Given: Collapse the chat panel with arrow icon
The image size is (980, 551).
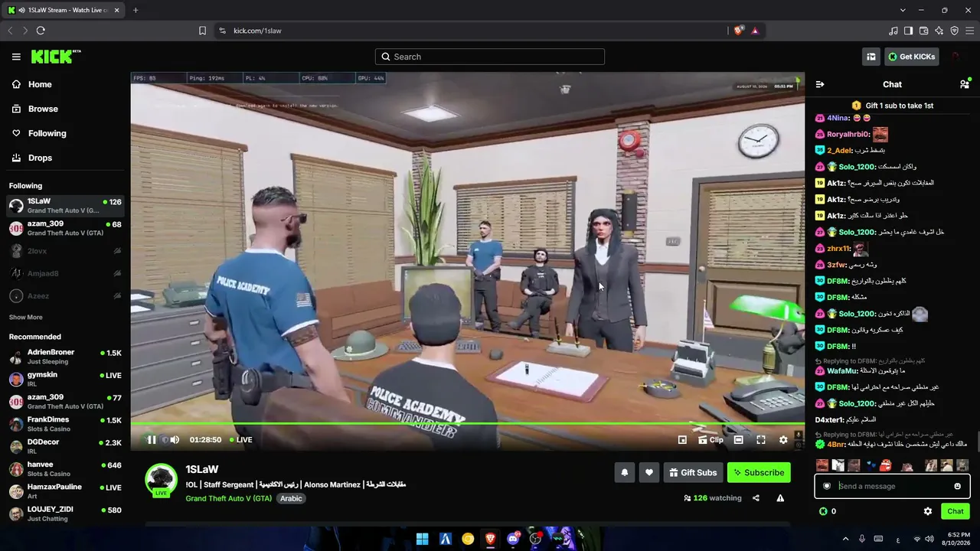Looking at the screenshot, I should pos(820,84).
